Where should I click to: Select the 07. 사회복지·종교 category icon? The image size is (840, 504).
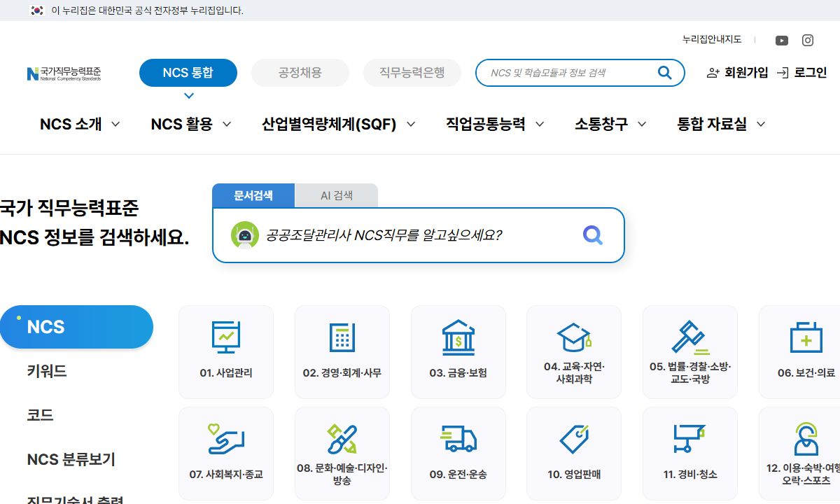click(x=226, y=439)
